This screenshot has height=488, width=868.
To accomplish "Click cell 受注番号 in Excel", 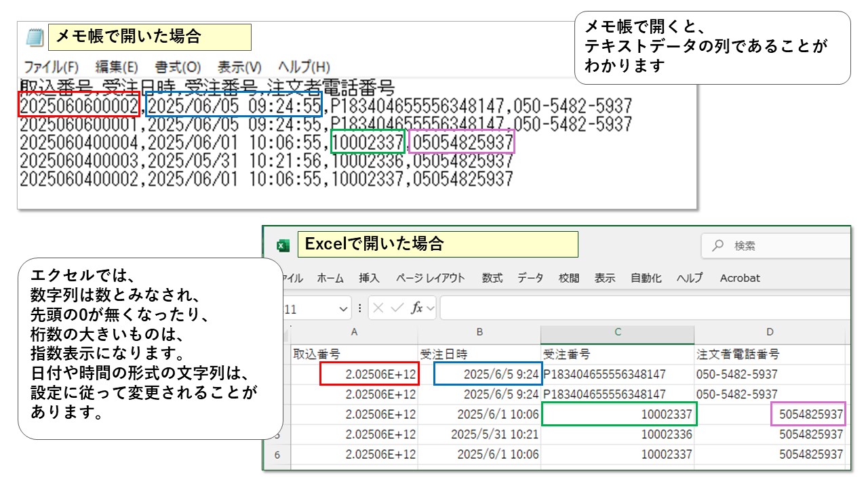I will (x=617, y=354).
